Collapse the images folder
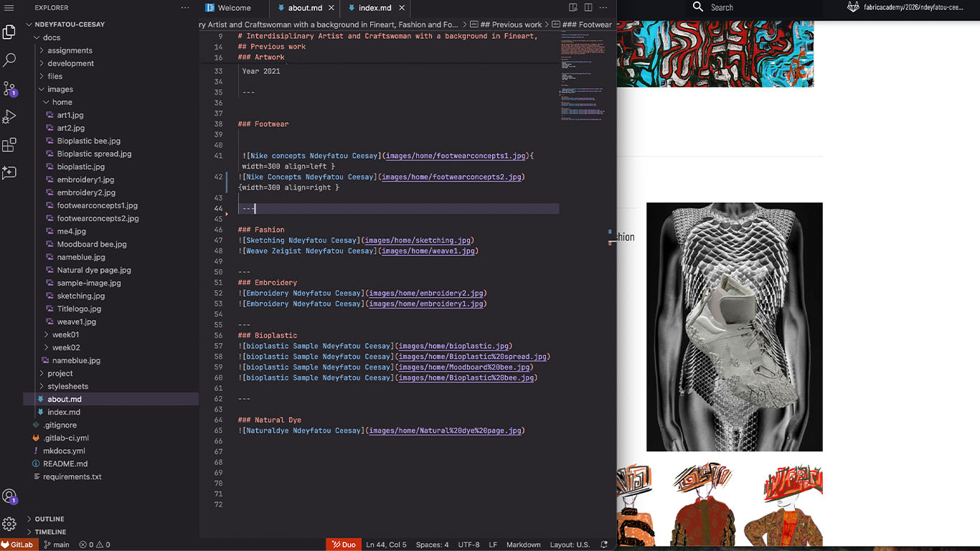 60,89
